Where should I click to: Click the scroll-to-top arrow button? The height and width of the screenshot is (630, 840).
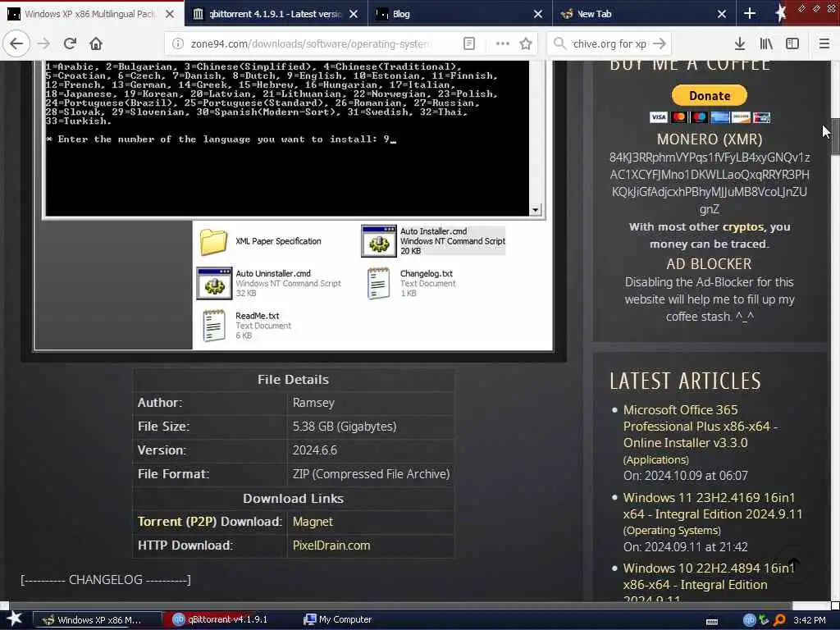click(794, 564)
